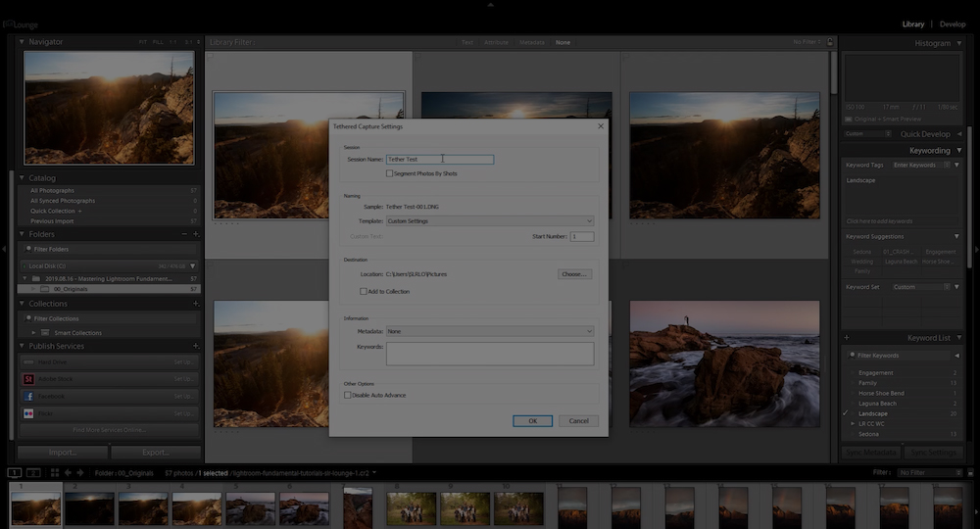Click the Facebook publish service icon
The width and height of the screenshot is (980, 529).
[x=28, y=396]
